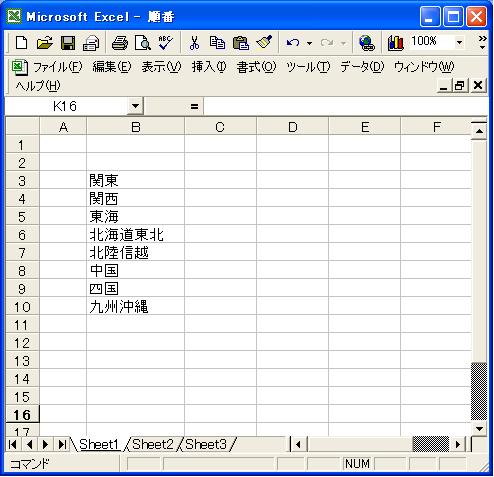Click the Undo arrow icon

click(293, 43)
